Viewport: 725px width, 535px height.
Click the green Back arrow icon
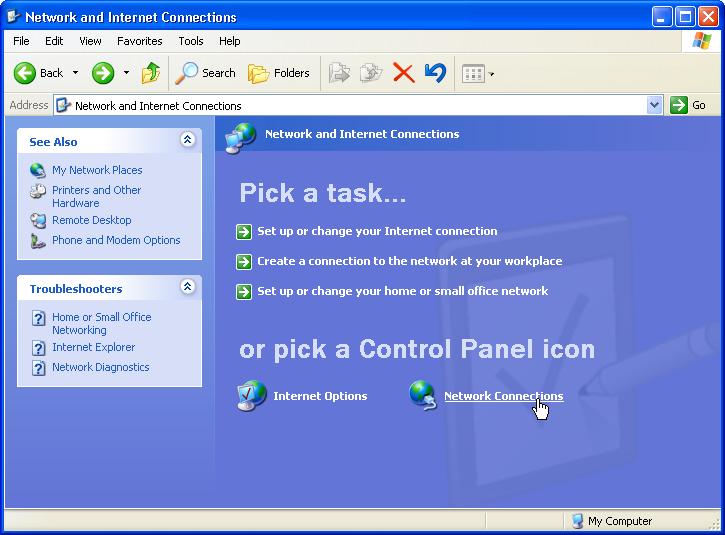pyautogui.click(x=25, y=73)
